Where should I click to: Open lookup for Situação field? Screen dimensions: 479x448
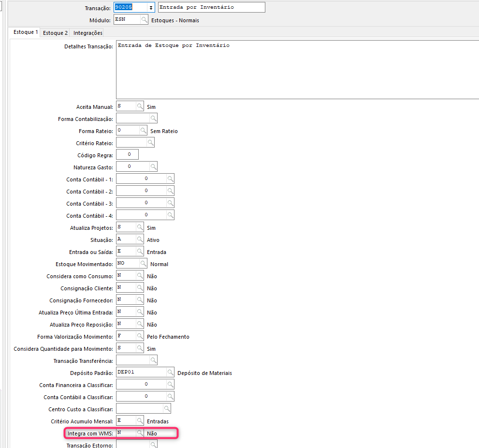140,239
